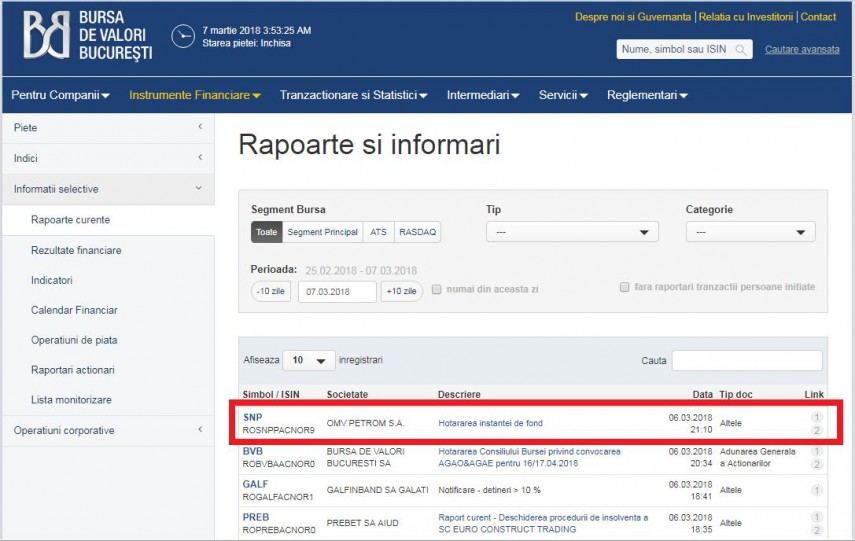Screen dimensions: 855x541
Task: Click the '+10 zile' button
Action: pos(401,291)
